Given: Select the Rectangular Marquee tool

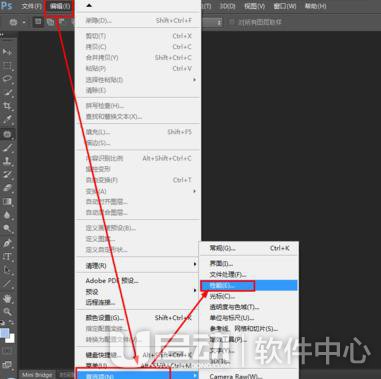Looking at the screenshot, I should click(x=7, y=65).
